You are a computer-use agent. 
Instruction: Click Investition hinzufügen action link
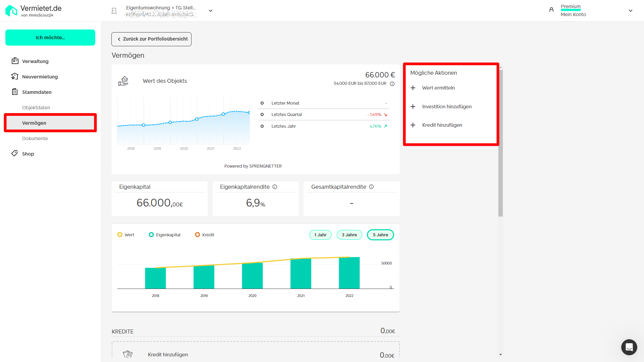(447, 107)
